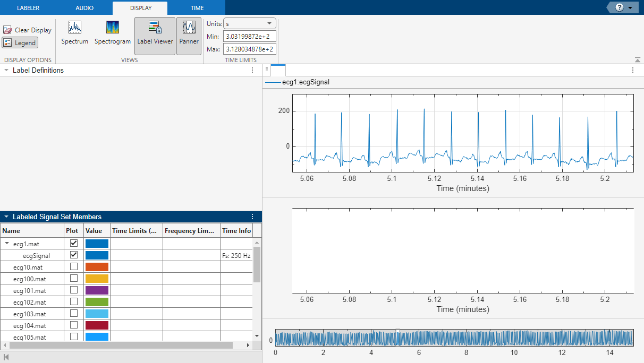Screen dimensions: 644x363
Task: Toggle the Legend button
Action: point(20,43)
